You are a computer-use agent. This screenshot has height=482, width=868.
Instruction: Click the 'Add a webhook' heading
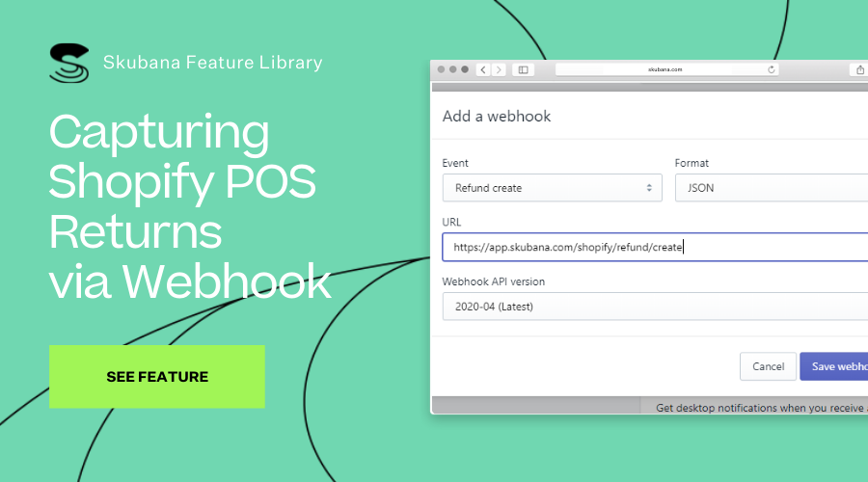tap(497, 117)
